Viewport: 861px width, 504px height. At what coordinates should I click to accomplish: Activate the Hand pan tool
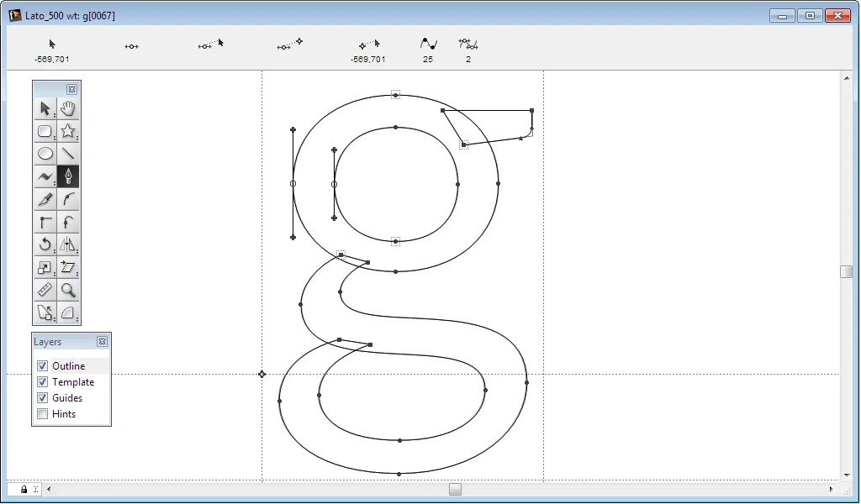(x=68, y=108)
